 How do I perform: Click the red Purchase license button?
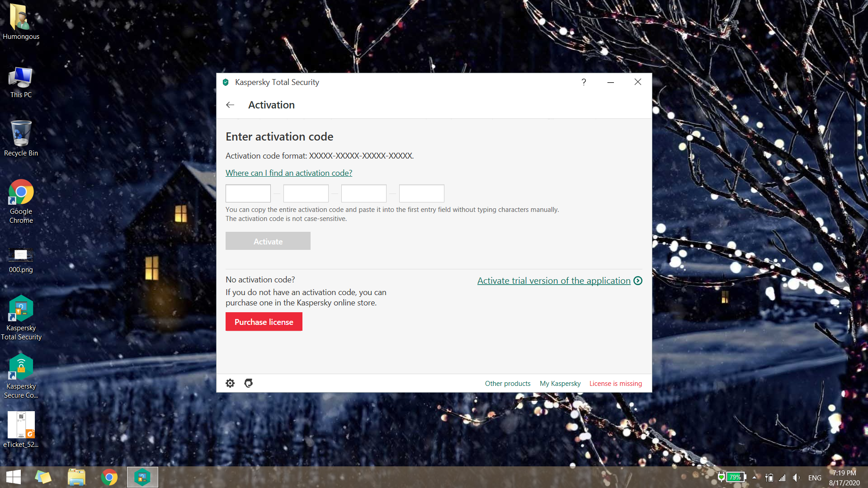[x=264, y=322]
